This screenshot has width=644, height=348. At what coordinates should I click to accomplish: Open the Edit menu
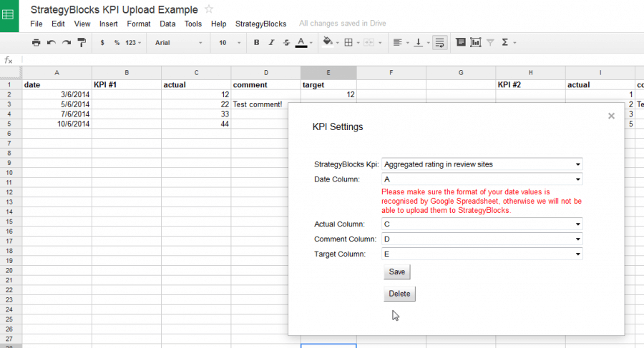pyautogui.click(x=58, y=24)
